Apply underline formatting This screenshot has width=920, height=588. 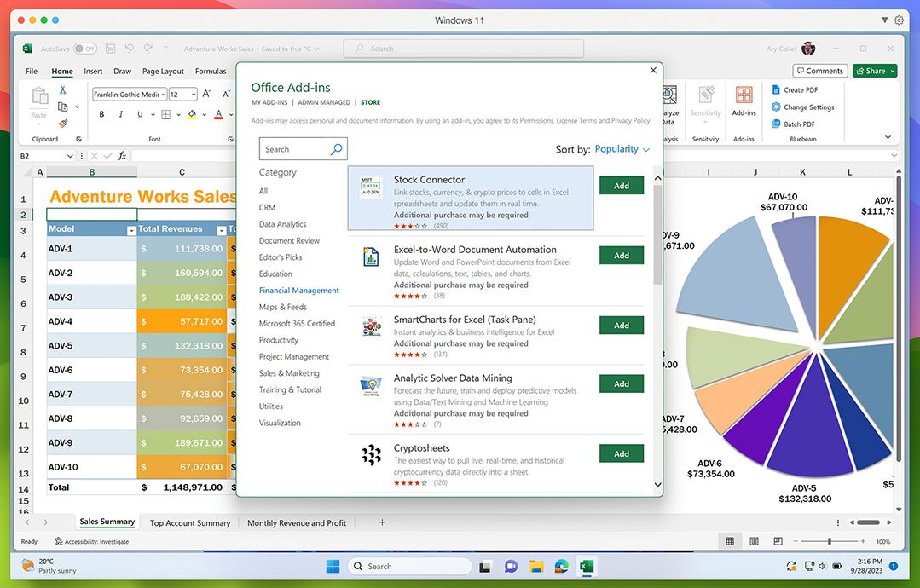tap(139, 114)
